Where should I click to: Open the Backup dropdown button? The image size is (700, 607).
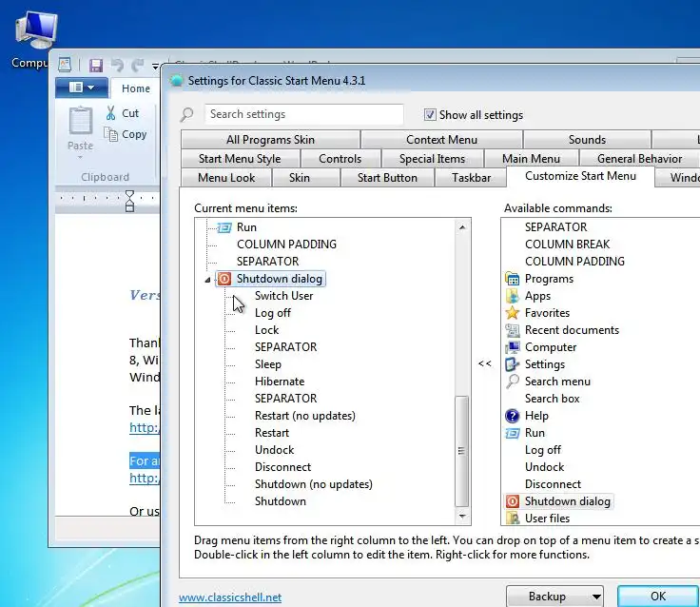click(x=554, y=597)
